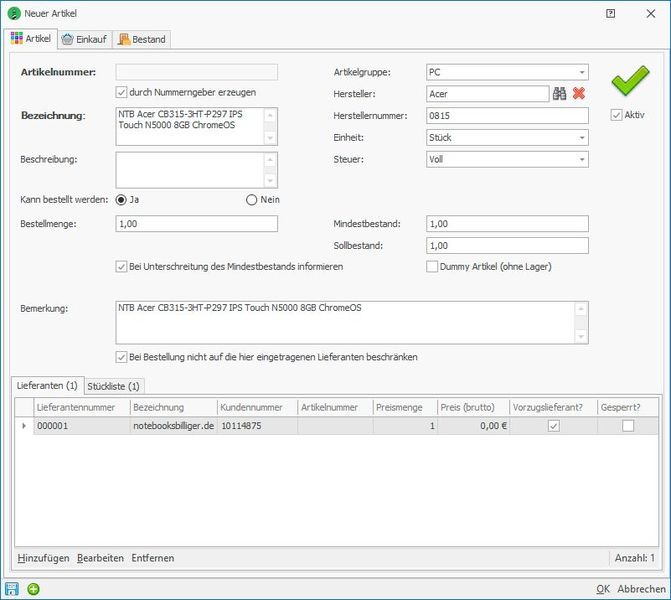Select the Nein radio button
Screen dimensions: 671x600
pyautogui.click(x=252, y=199)
